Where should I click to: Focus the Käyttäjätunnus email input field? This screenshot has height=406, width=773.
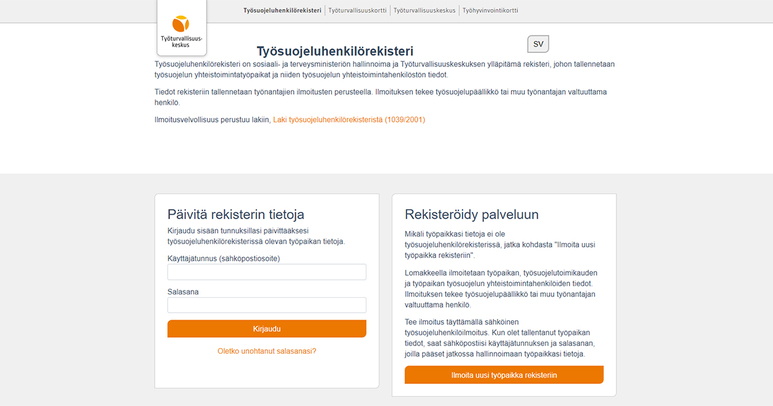(267, 272)
